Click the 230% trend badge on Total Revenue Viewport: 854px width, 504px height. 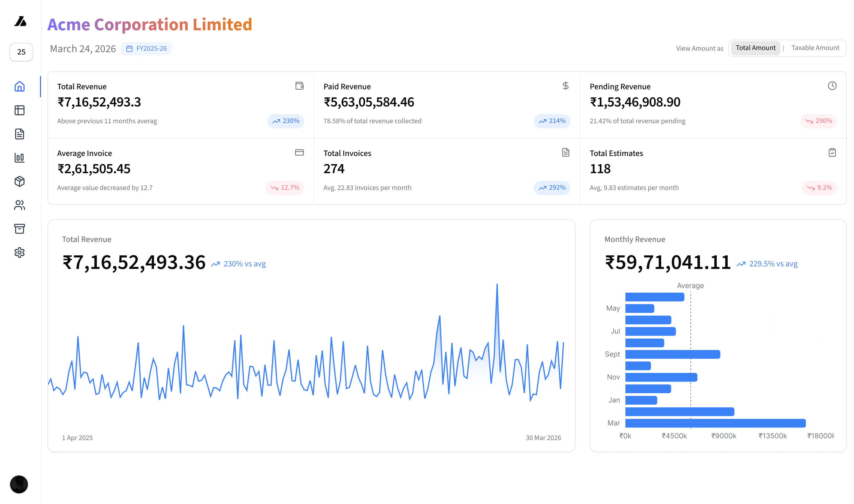(286, 121)
